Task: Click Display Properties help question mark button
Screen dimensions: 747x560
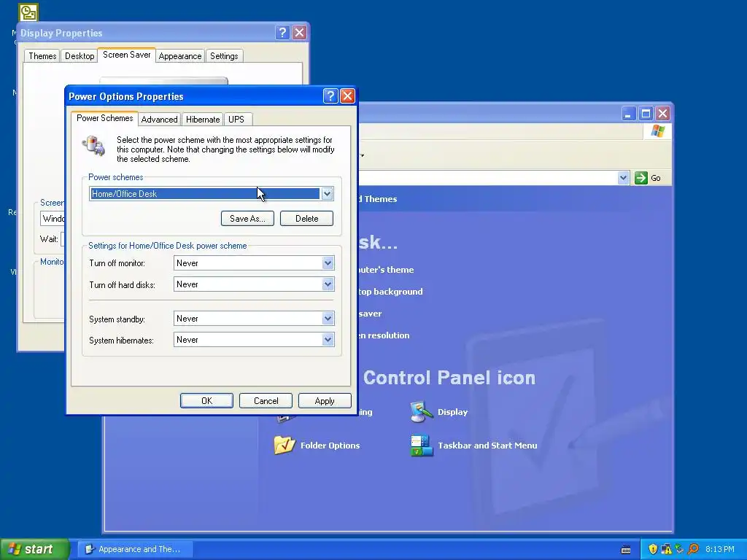Action: (x=282, y=32)
